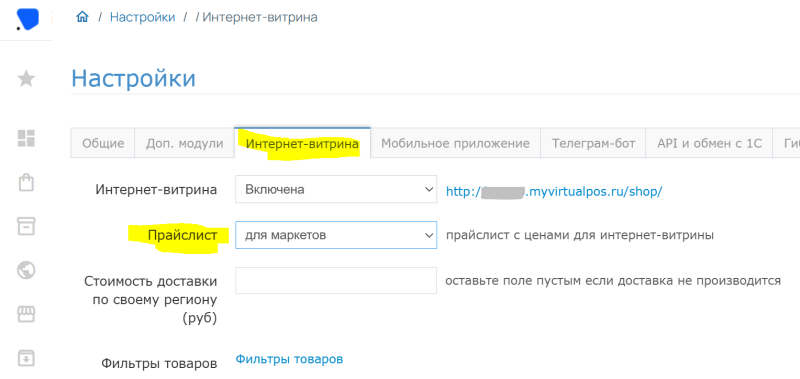The image size is (800, 379).
Task: Open the Мобильное приложение tab
Action: point(455,144)
